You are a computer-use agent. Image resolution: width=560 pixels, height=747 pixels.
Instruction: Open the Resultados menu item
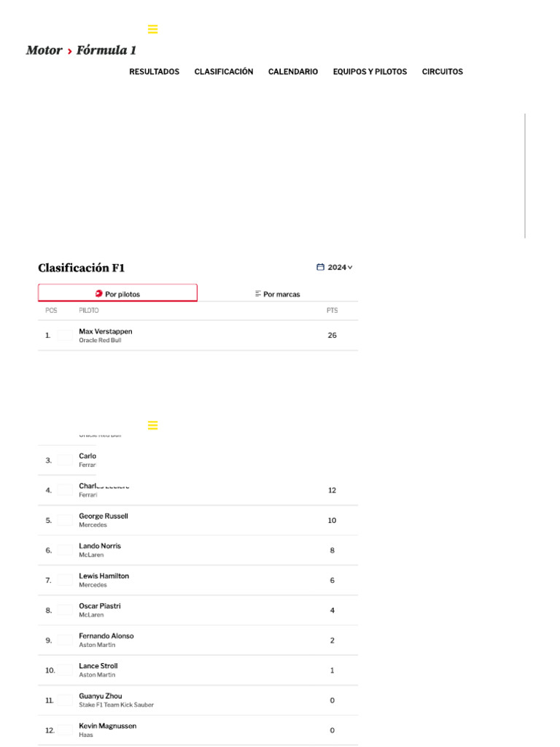click(154, 71)
